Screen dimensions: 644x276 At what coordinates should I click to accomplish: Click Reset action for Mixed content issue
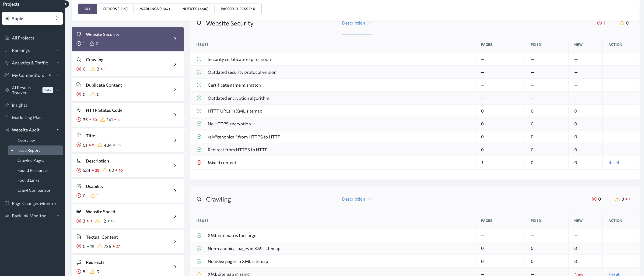[614, 163]
